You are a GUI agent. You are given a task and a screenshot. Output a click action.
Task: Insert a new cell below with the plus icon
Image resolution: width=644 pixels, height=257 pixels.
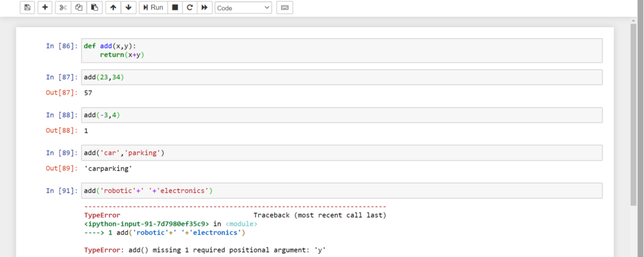[45, 8]
